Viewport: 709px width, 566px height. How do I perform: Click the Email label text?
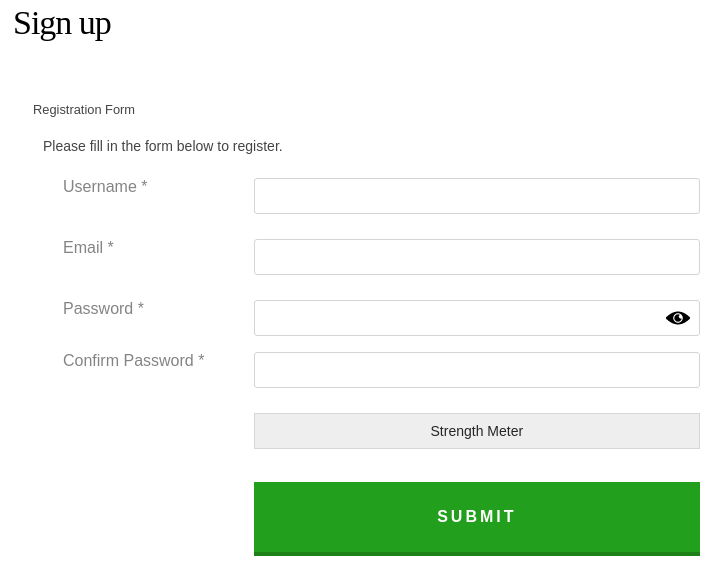[83, 248]
